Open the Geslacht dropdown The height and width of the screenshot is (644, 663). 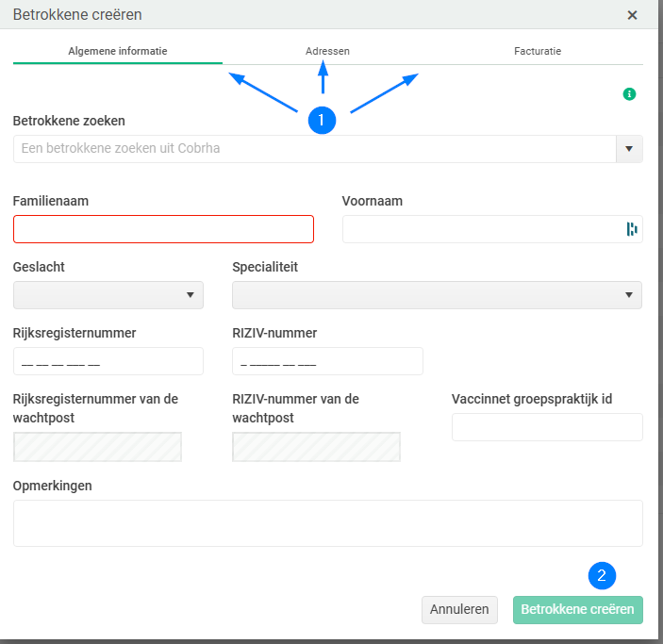pyautogui.click(x=108, y=295)
